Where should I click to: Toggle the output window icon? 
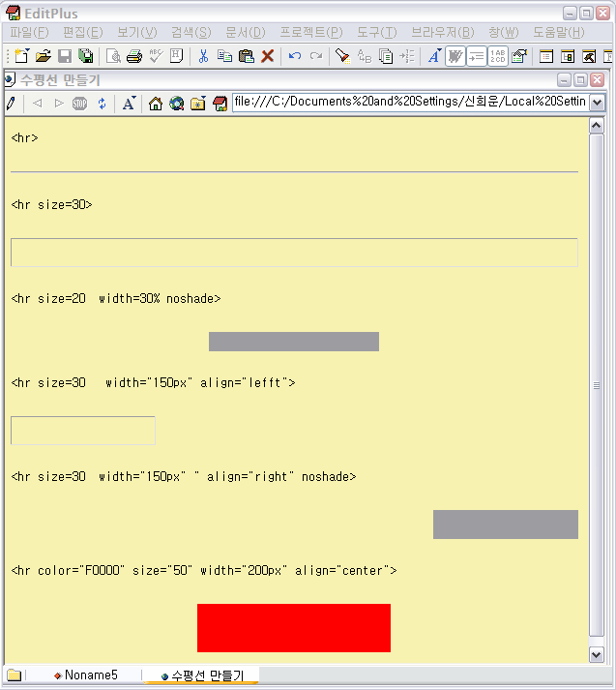tap(589, 56)
